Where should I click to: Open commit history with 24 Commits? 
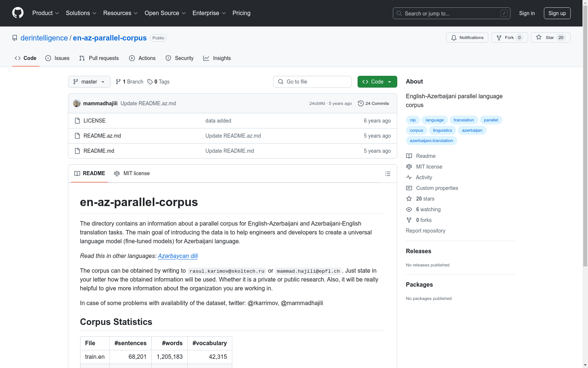(x=373, y=103)
